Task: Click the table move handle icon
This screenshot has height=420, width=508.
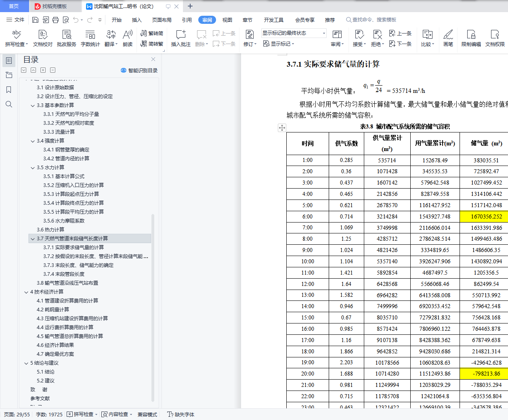Action: 282,128
